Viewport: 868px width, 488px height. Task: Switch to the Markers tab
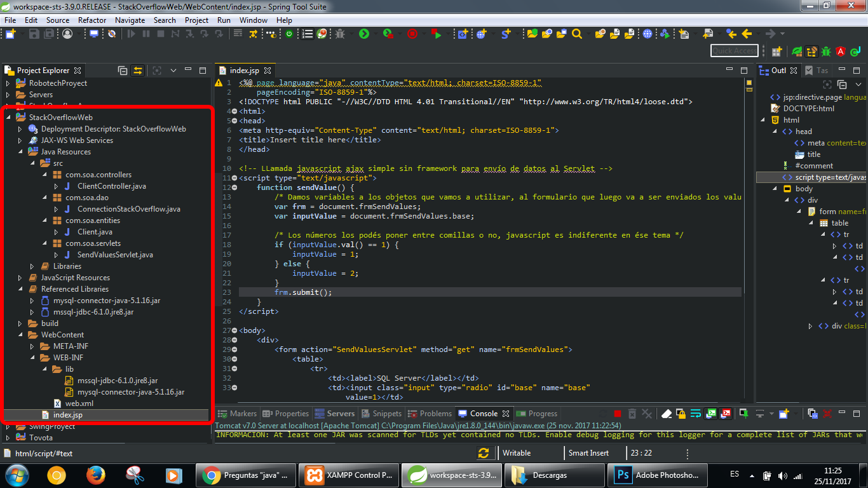pyautogui.click(x=236, y=414)
